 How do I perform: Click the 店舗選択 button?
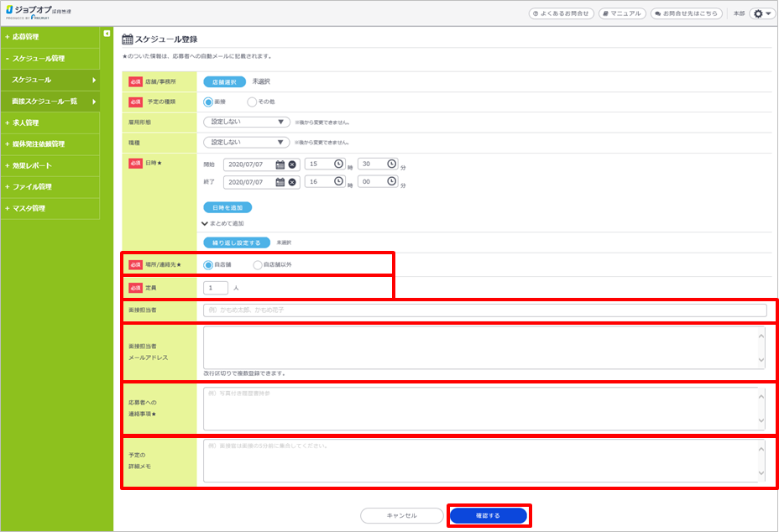(224, 82)
